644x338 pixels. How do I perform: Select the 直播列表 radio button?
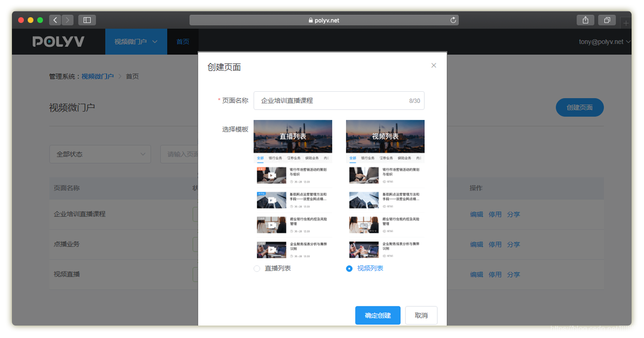pyautogui.click(x=257, y=269)
